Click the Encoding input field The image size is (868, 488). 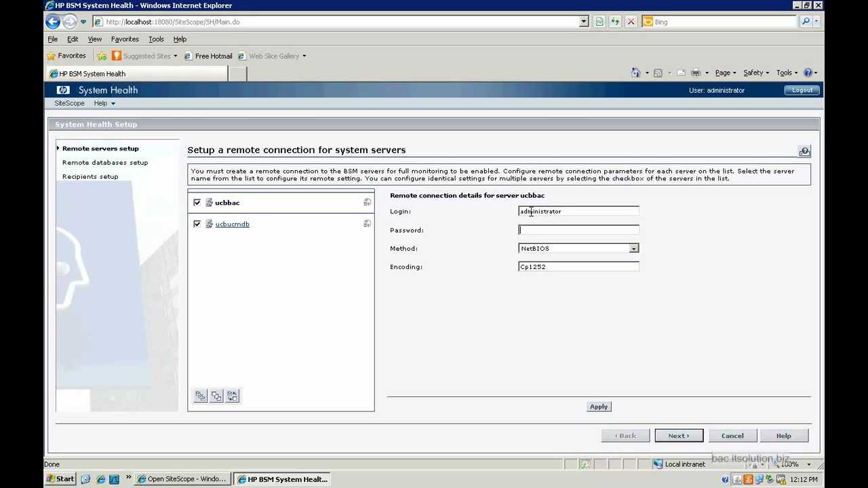coord(578,267)
